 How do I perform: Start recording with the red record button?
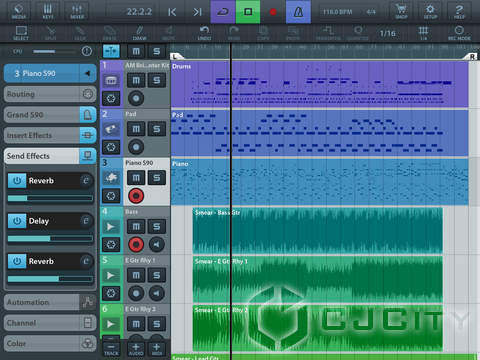click(273, 12)
